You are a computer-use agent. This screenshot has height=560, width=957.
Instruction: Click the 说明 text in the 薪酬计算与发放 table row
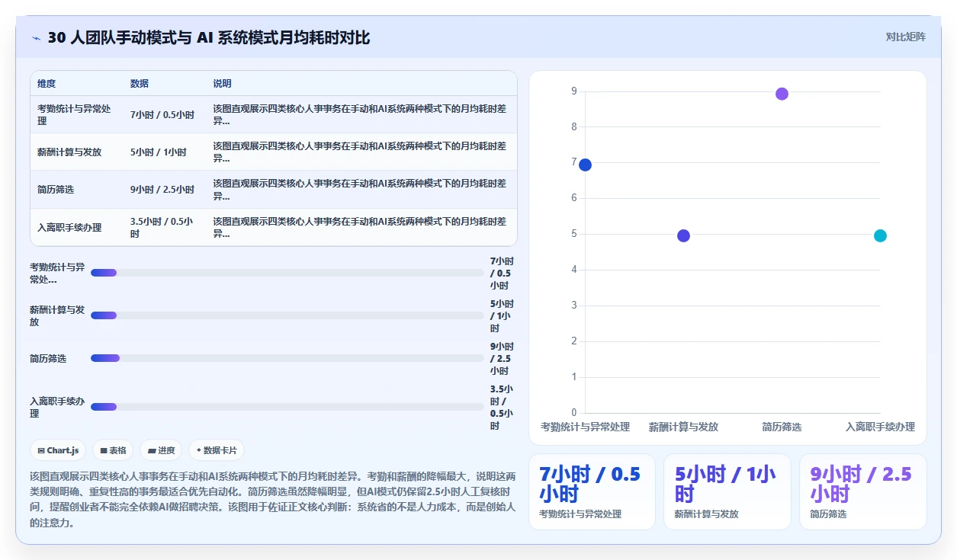(x=359, y=152)
